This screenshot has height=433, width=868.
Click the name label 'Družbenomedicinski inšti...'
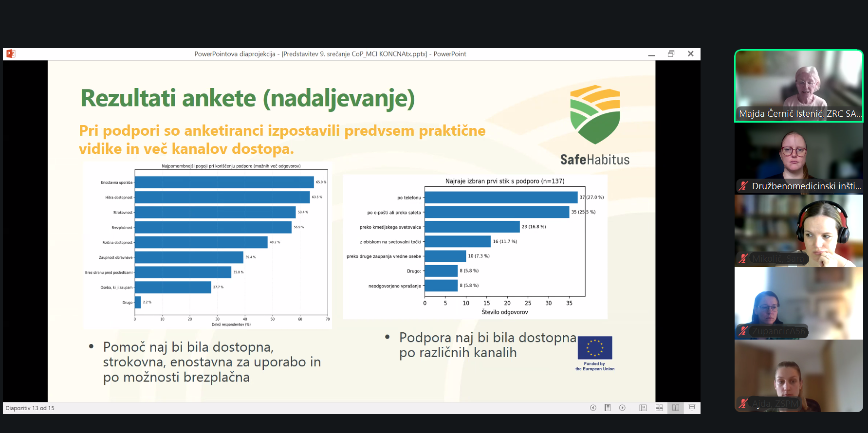pos(806,186)
